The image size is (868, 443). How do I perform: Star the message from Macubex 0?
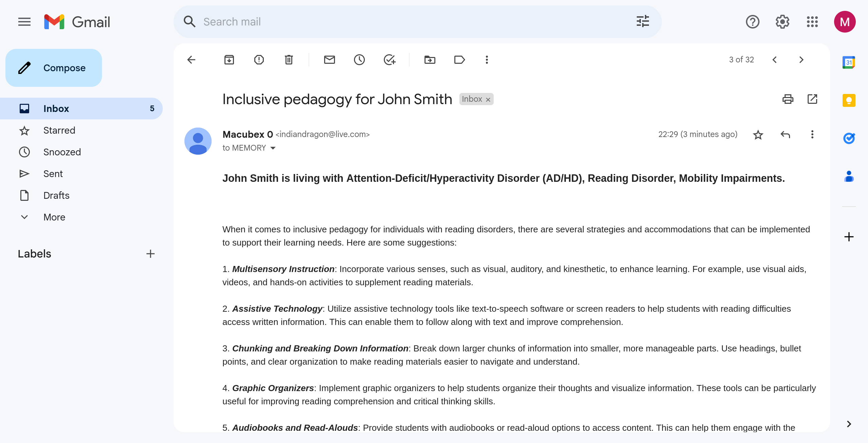tap(758, 135)
